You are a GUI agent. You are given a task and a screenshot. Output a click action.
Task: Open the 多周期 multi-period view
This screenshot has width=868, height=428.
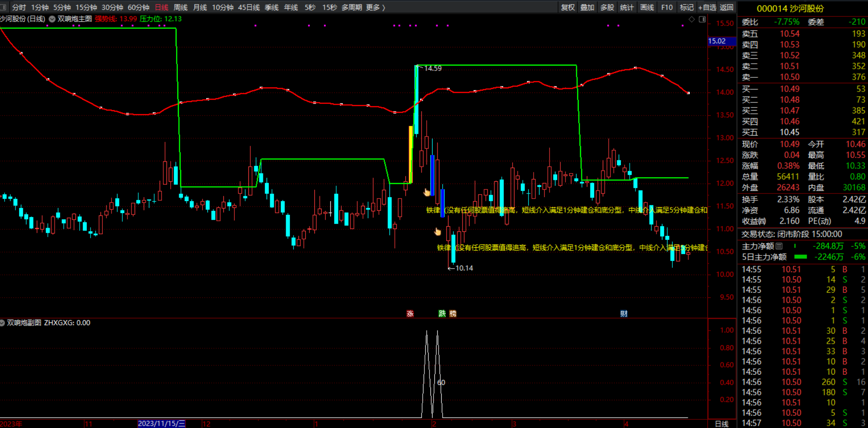[352, 7]
